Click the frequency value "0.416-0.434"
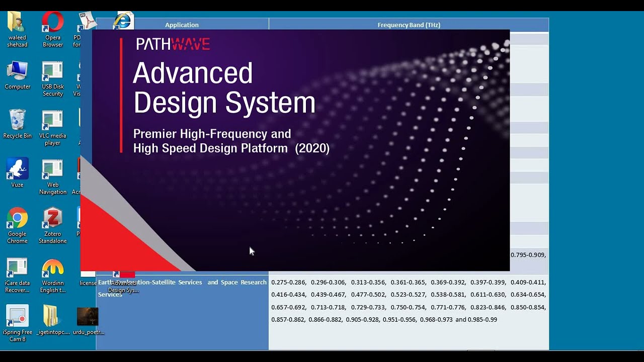The image size is (644, 362). [289, 295]
